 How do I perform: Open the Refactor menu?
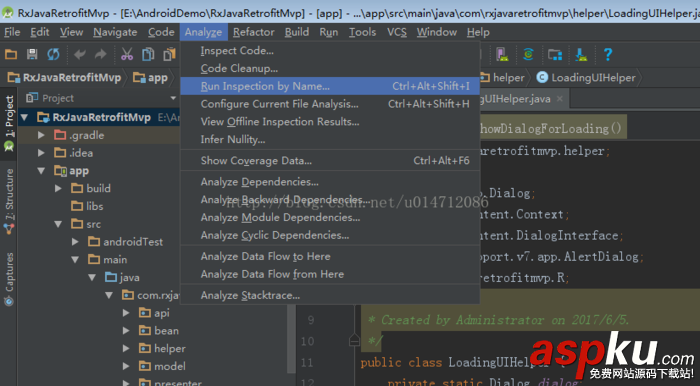coord(254,32)
